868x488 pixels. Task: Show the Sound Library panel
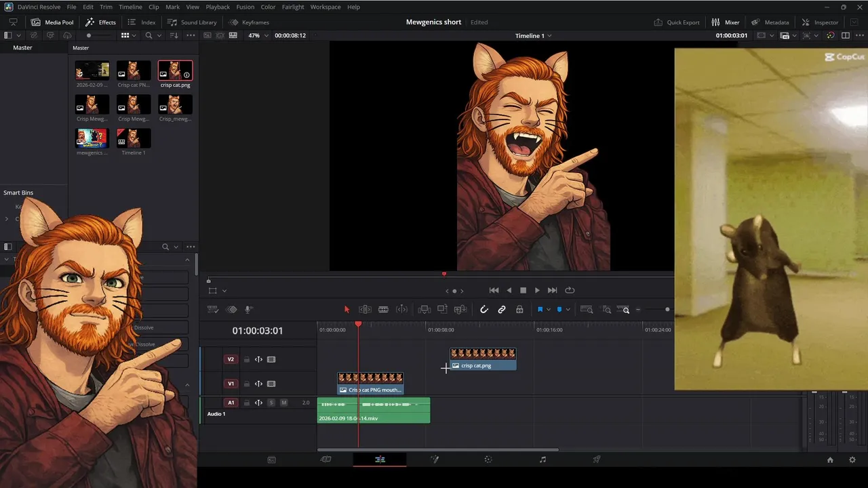[192, 22]
